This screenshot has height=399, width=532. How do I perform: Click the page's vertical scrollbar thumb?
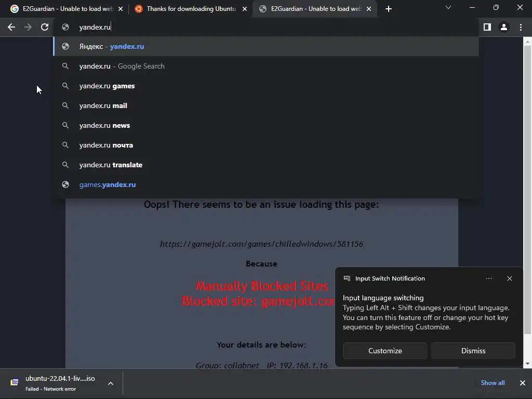527,190
